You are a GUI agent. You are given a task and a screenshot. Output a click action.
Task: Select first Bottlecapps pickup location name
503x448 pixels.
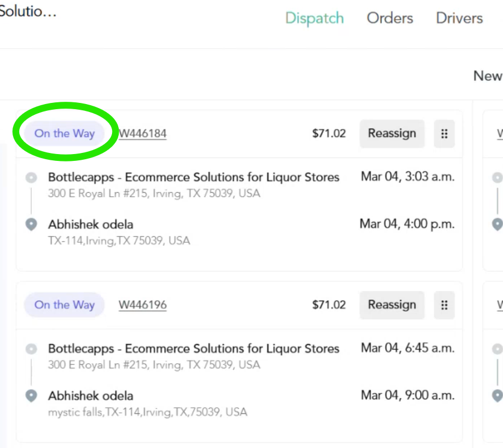(x=194, y=177)
